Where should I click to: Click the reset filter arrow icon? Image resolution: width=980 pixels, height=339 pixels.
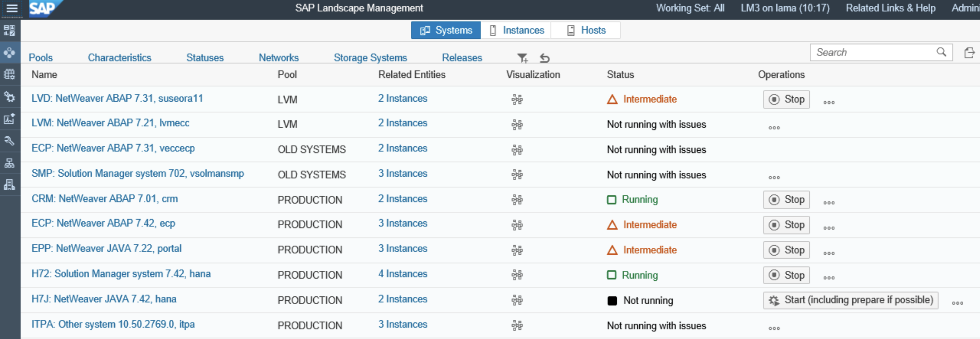click(545, 58)
